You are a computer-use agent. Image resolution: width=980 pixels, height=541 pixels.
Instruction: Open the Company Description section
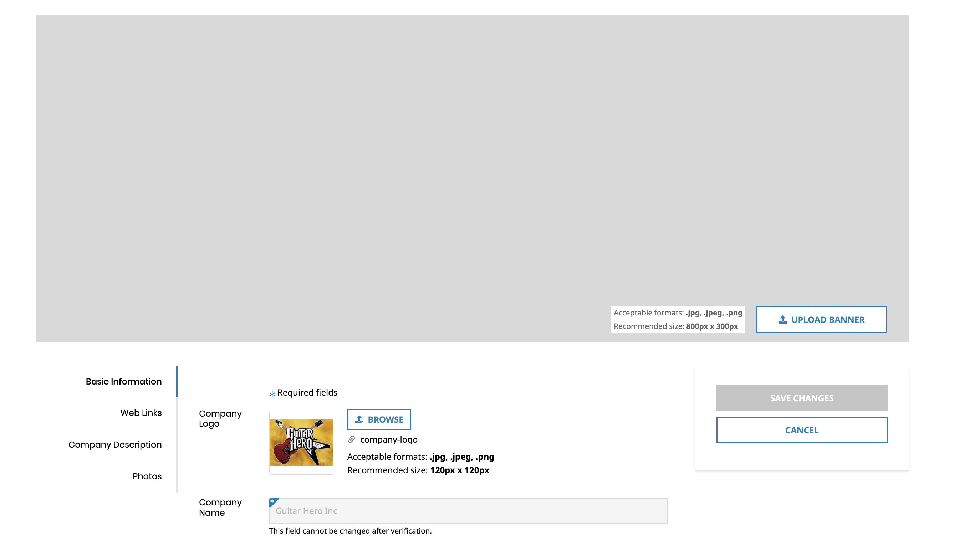115,444
